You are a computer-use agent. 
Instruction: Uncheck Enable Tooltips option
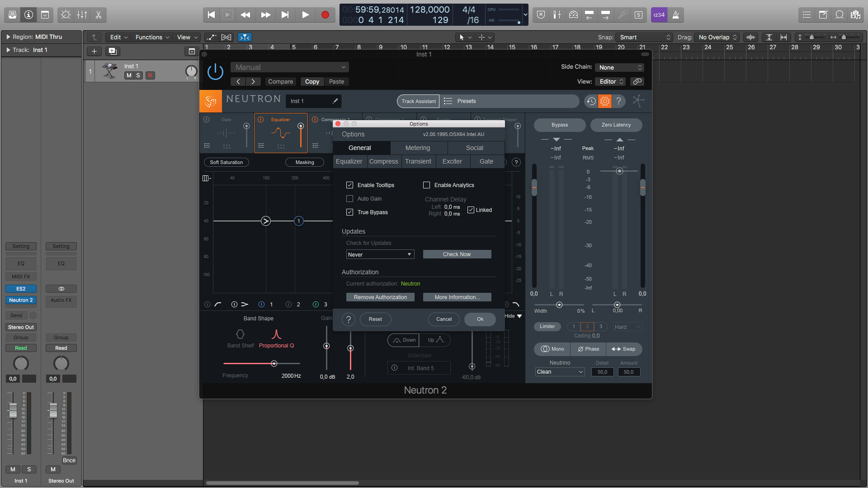point(349,185)
